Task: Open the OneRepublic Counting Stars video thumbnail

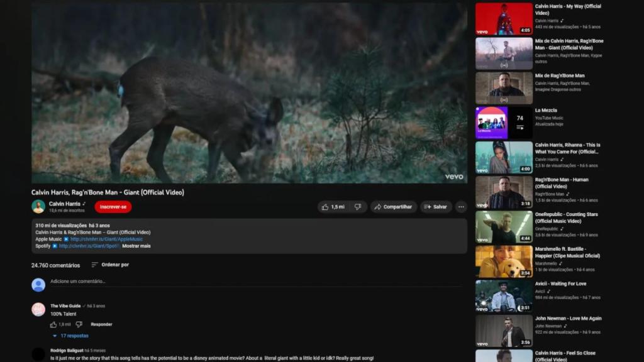Action: [x=504, y=227]
